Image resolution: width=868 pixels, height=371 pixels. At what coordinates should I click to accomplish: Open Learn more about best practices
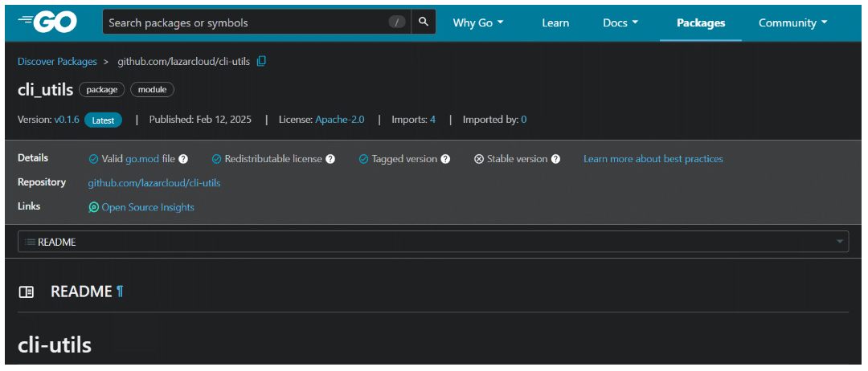click(653, 159)
